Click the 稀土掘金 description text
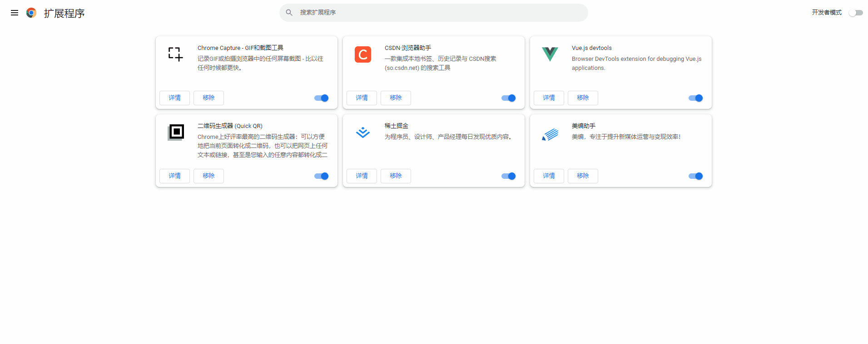The image size is (868, 344). pos(450,137)
